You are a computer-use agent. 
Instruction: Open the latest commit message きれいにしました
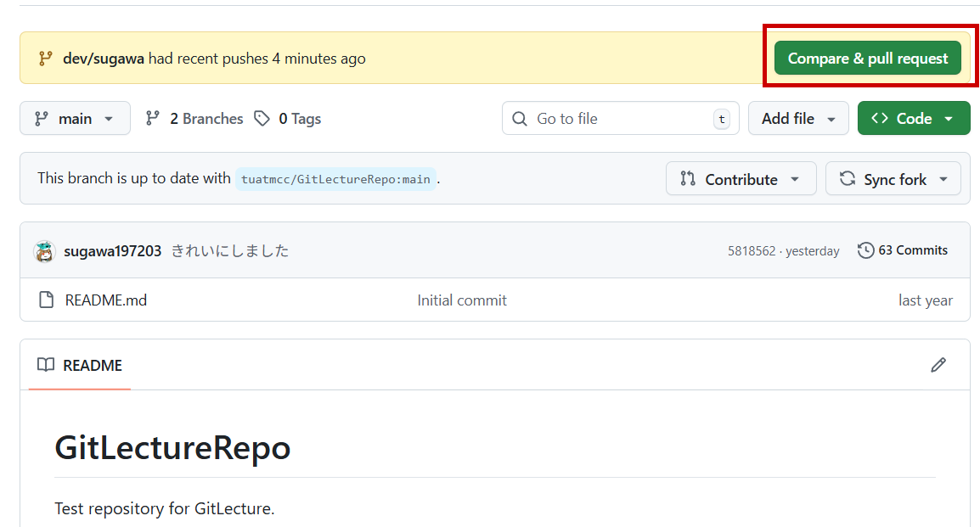coord(230,251)
